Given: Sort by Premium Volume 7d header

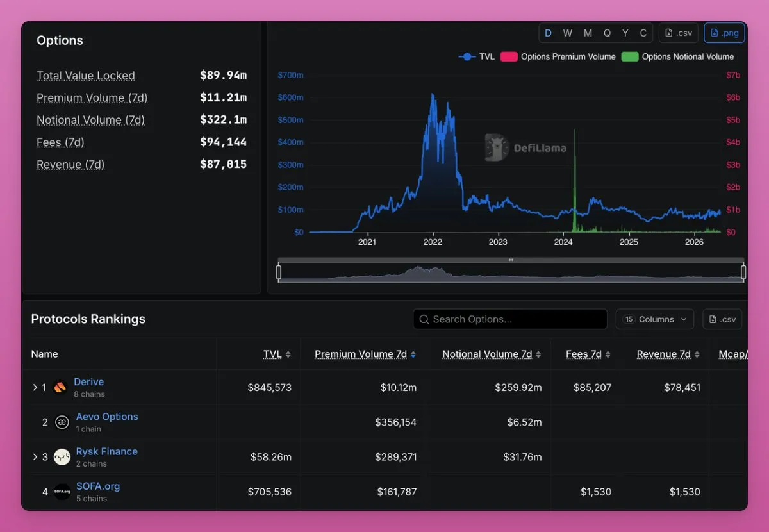Looking at the screenshot, I should (361, 354).
